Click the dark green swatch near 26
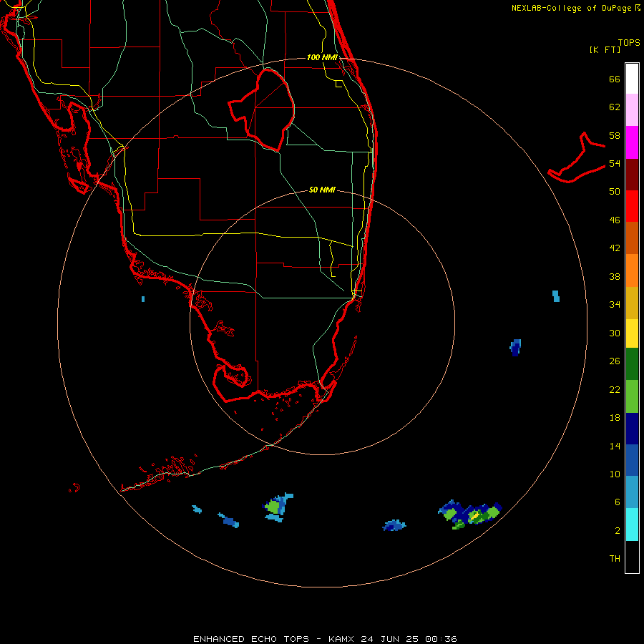The height and width of the screenshot is (644, 644). pos(632,364)
